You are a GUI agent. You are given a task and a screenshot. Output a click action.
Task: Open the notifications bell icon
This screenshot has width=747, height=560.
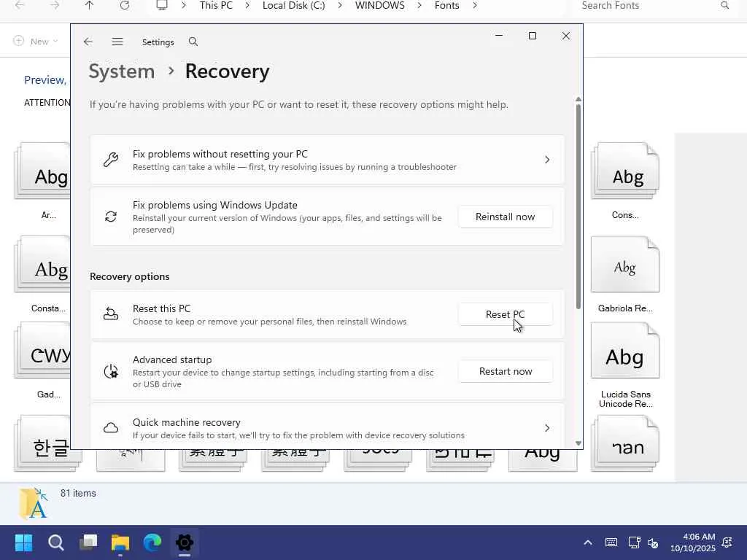click(x=727, y=542)
